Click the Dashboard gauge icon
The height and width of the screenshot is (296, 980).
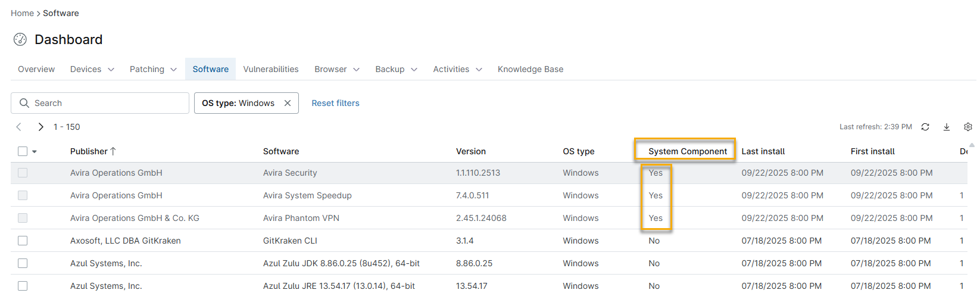pos(20,39)
